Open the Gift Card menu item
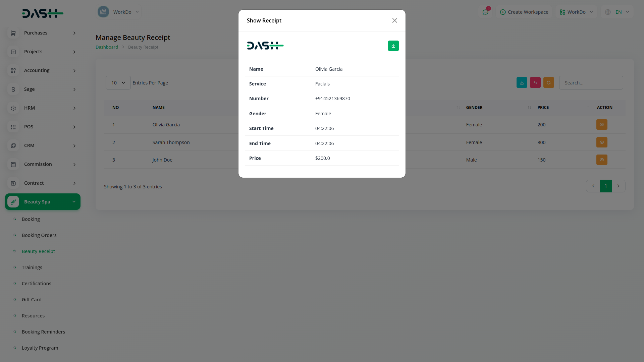The height and width of the screenshot is (362, 644). [32, 300]
